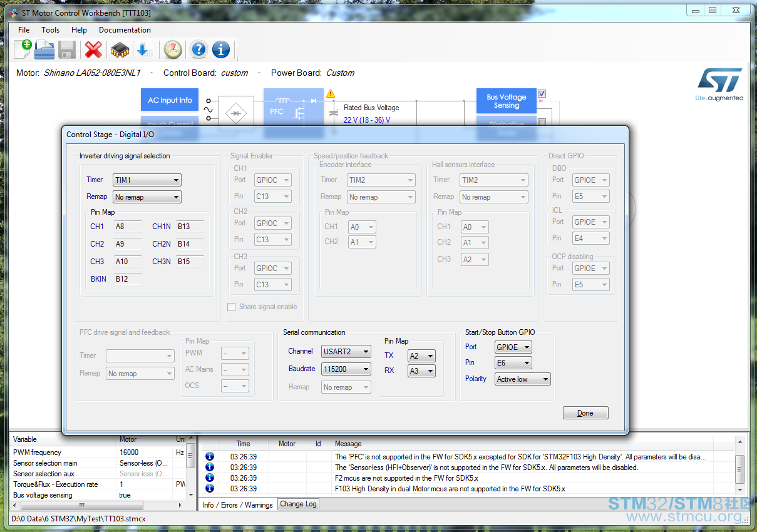This screenshot has width=757, height=532.
Task: Open the Help menu
Action: pyautogui.click(x=80, y=30)
